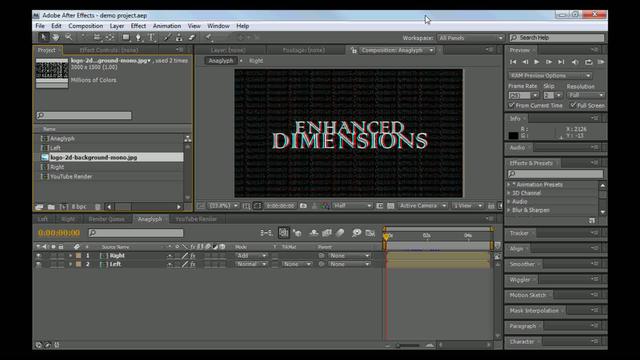Screen dimensions: 640x360
Task: Hide the Left layer eye toggle
Action: (x=39, y=264)
